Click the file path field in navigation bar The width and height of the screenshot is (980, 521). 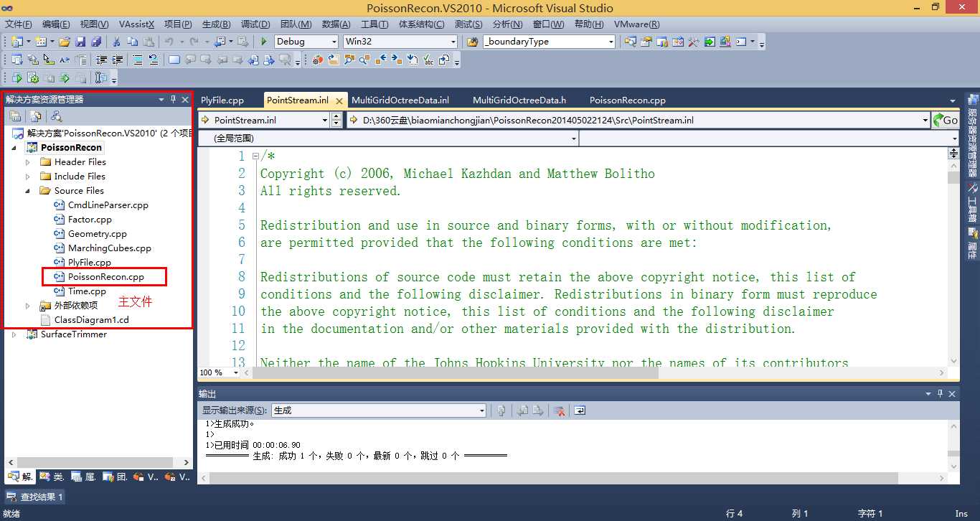pyautogui.click(x=639, y=121)
